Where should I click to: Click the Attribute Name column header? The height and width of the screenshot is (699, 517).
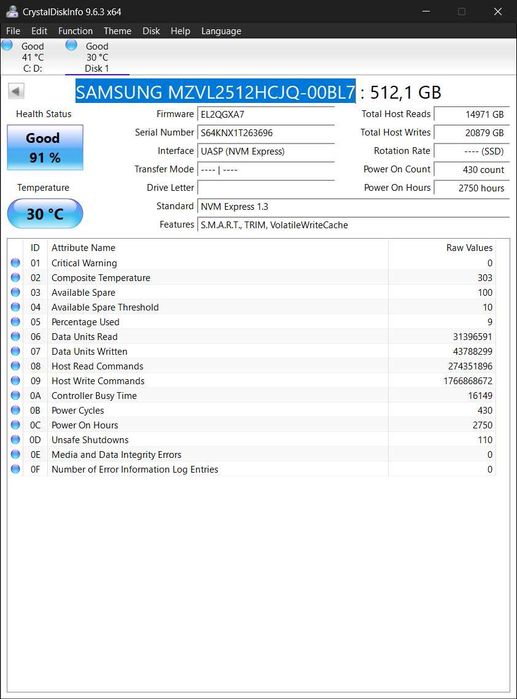click(x=217, y=247)
